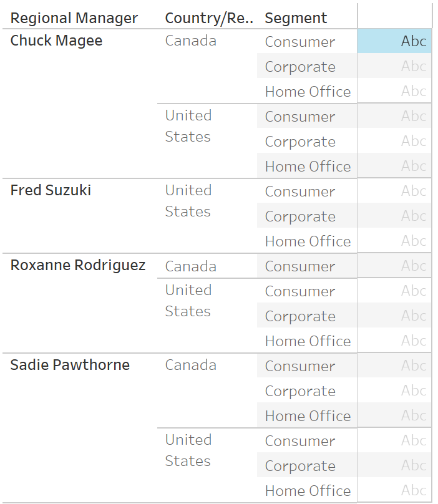
Task: Select Home Office under Fred Suzuki
Action: click(308, 241)
